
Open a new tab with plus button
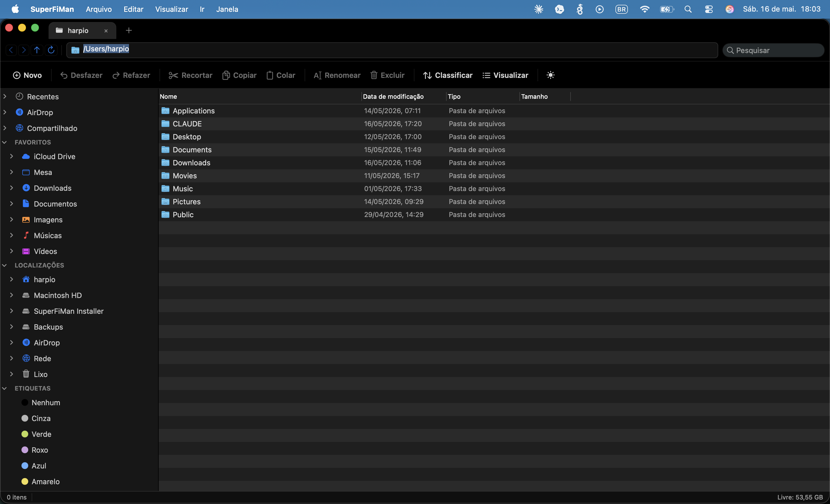pyautogui.click(x=129, y=31)
